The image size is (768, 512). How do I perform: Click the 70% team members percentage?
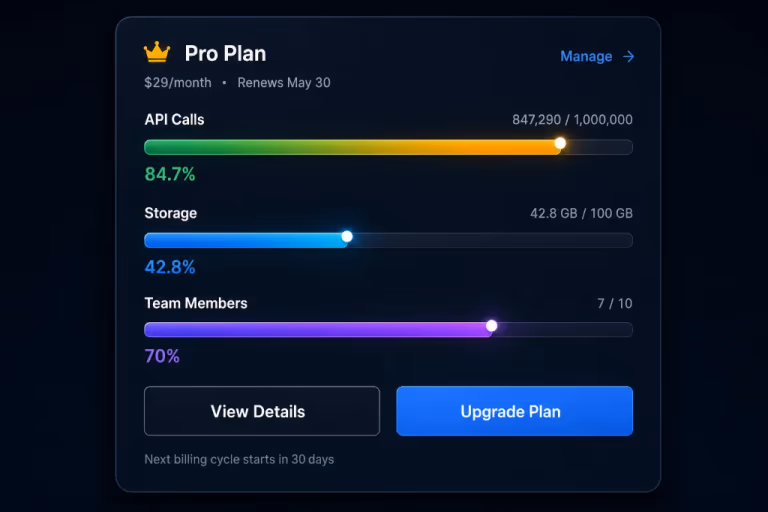point(162,356)
